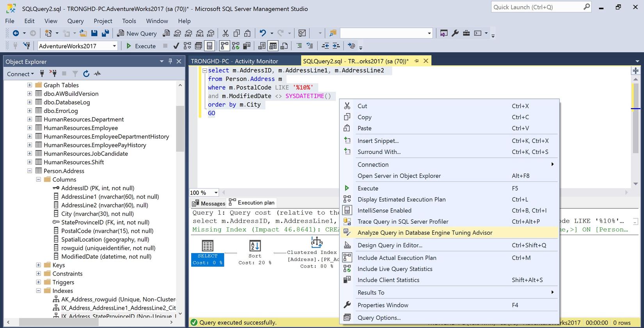Click the Disconnect icon in Object Explorer
This screenshot has height=328, width=644.
tap(53, 74)
